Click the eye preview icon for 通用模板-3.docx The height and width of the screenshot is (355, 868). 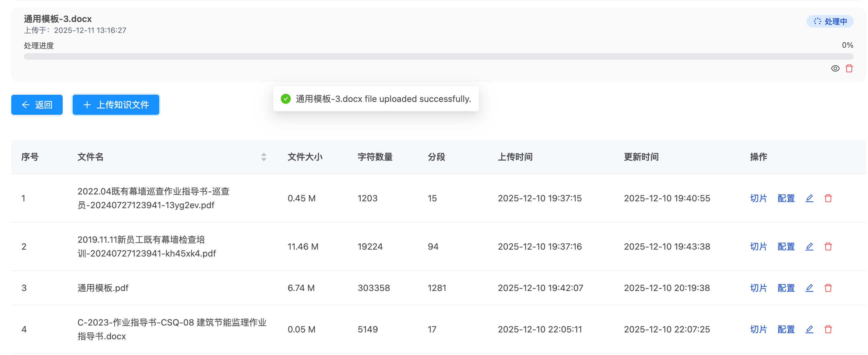[x=835, y=68]
